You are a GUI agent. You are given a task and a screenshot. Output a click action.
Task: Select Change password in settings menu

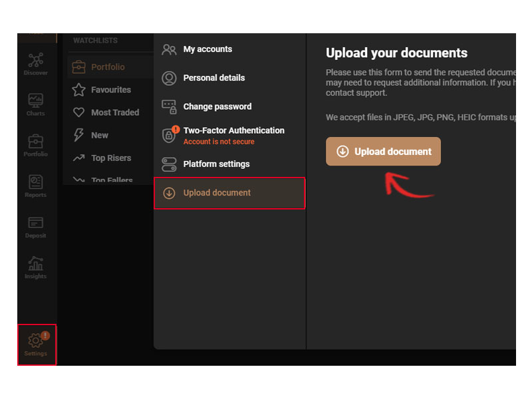(x=229, y=106)
